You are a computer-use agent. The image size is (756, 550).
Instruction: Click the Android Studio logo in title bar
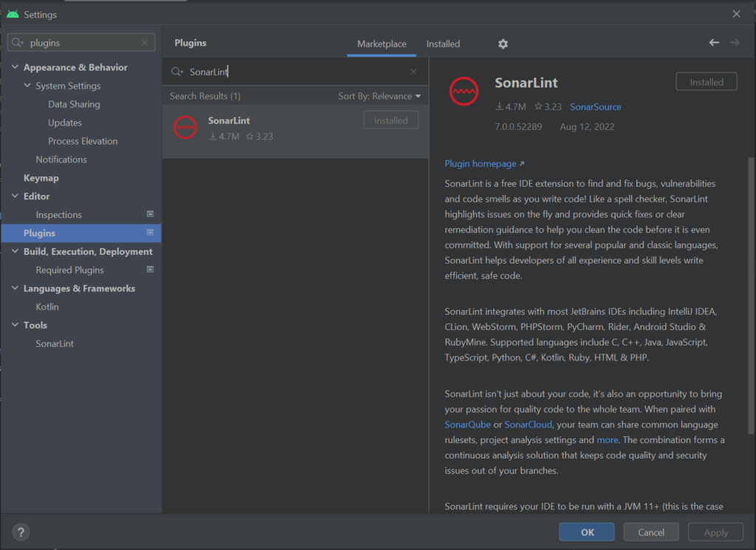pyautogui.click(x=13, y=15)
